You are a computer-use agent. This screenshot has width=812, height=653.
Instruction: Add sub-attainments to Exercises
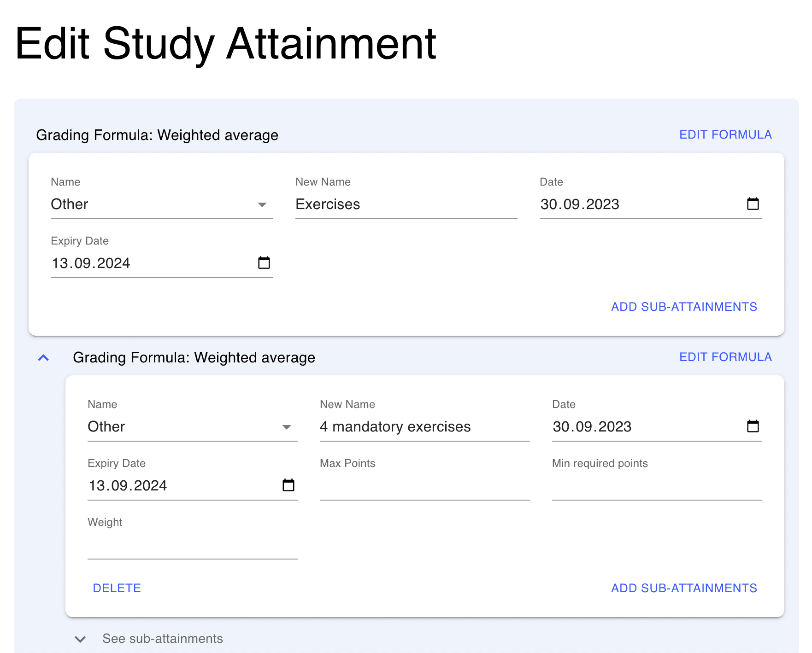pos(683,307)
